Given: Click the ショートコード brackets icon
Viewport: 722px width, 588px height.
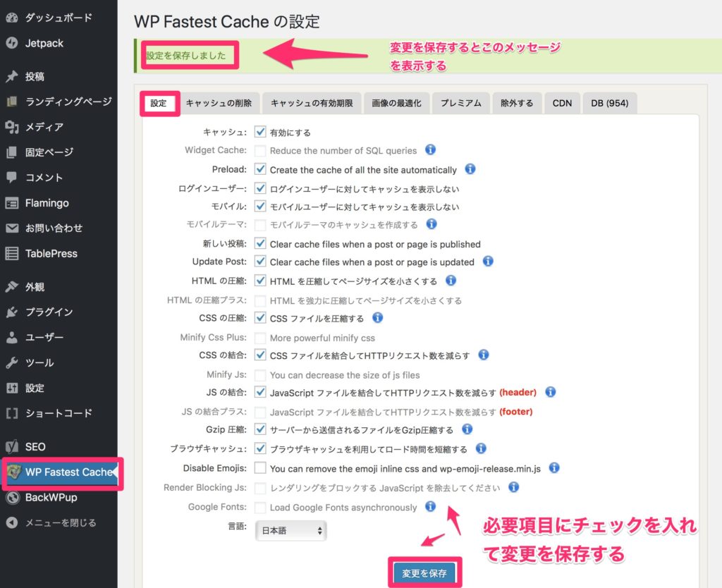Looking at the screenshot, I should (12, 413).
